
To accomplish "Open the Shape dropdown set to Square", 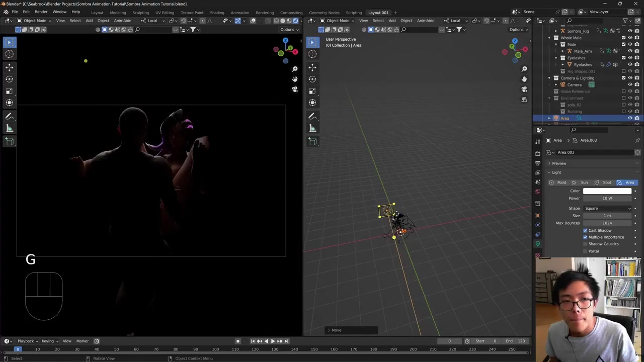I will click(x=607, y=208).
